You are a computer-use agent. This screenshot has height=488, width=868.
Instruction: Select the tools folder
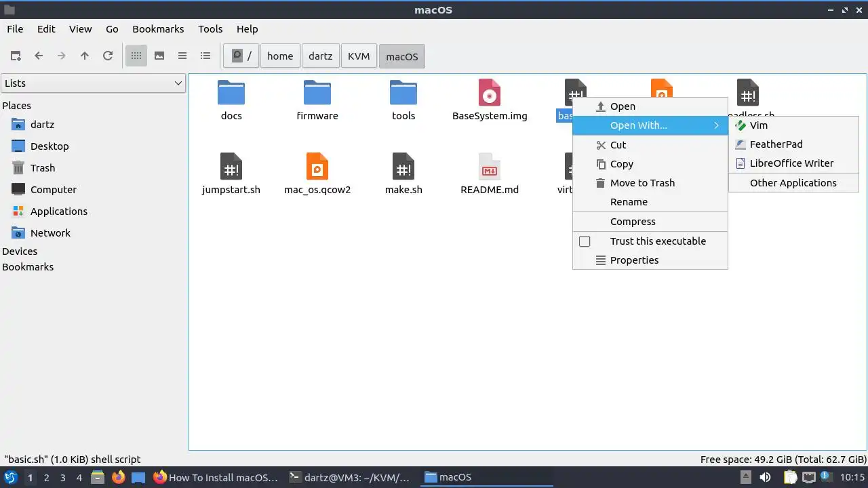point(403,100)
